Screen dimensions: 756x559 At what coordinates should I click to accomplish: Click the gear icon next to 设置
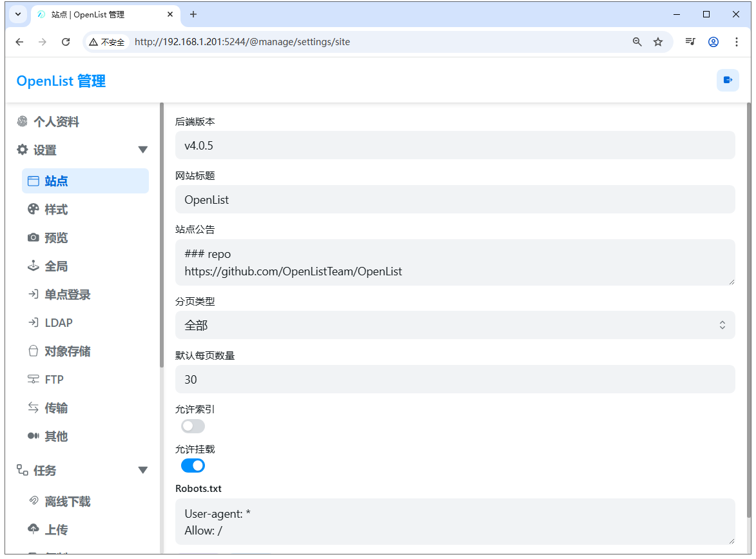[x=21, y=149]
